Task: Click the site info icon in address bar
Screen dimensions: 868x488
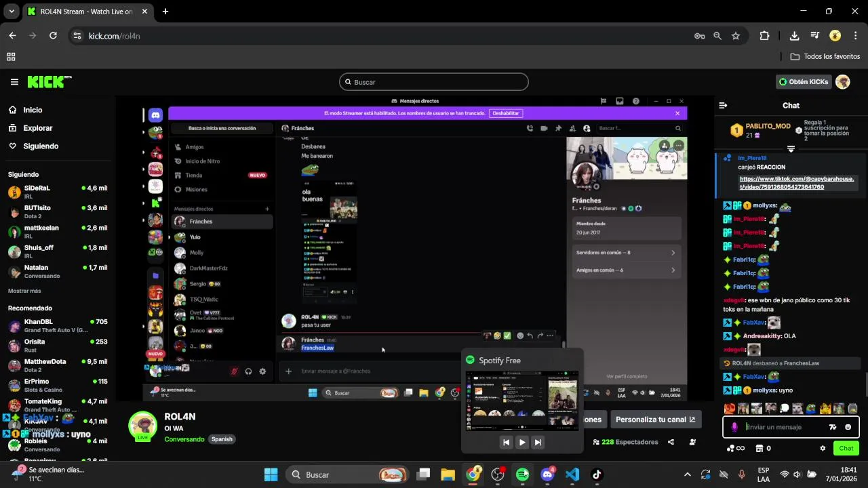Action: [77, 36]
